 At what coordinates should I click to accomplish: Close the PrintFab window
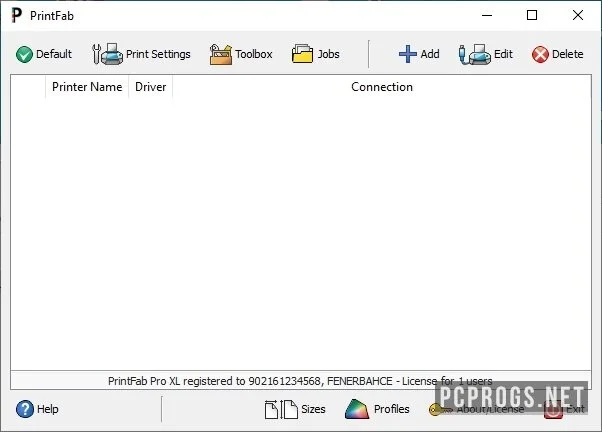coord(578,15)
